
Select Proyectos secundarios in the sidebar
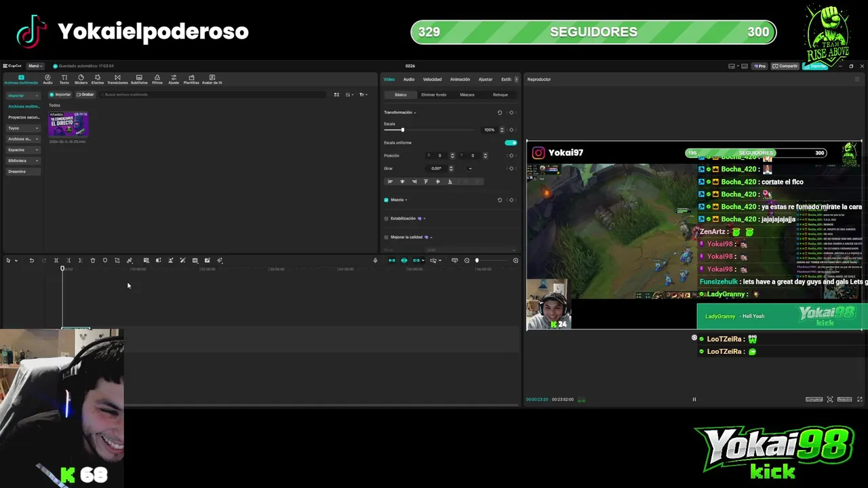(24, 117)
